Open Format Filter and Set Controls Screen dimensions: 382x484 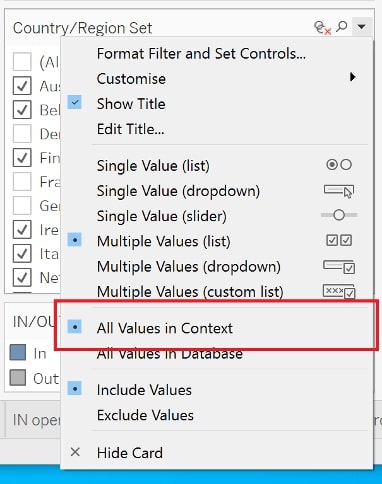pyautogui.click(x=201, y=54)
